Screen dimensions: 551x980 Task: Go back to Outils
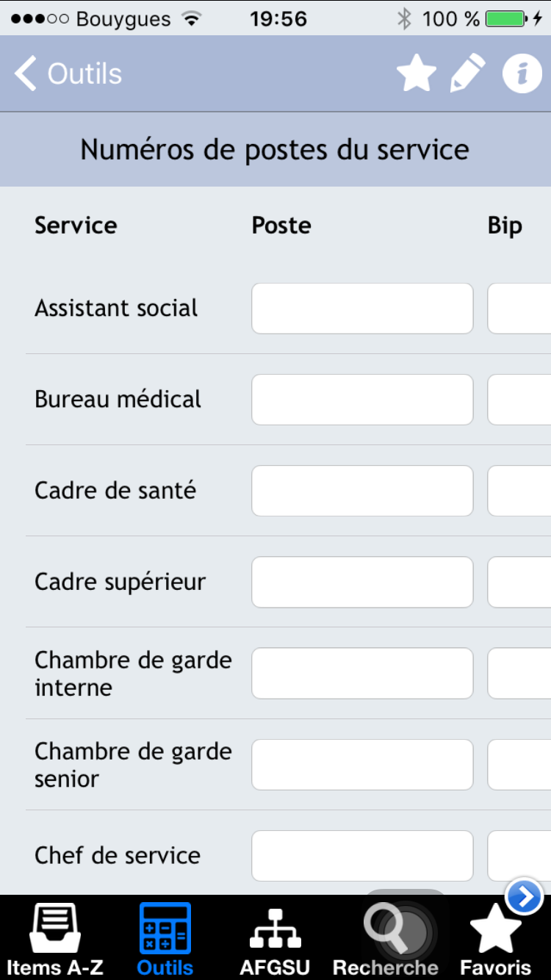tap(68, 73)
